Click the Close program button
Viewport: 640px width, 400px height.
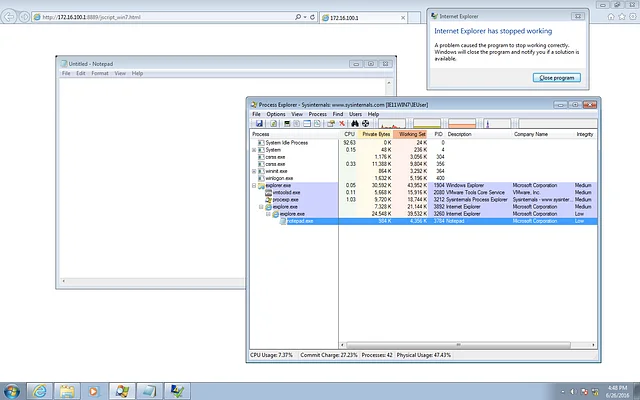[x=558, y=77]
